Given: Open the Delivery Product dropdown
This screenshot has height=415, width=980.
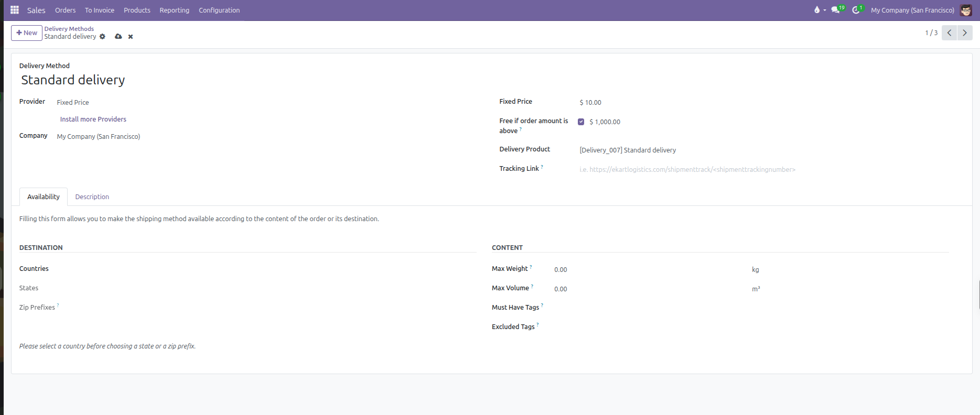Looking at the screenshot, I should (771, 150).
